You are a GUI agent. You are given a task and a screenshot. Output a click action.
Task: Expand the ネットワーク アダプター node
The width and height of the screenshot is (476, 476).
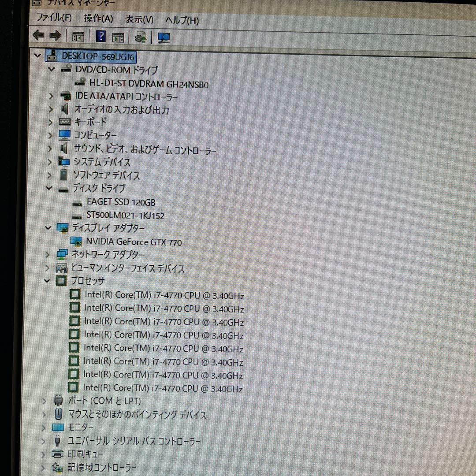point(47,255)
